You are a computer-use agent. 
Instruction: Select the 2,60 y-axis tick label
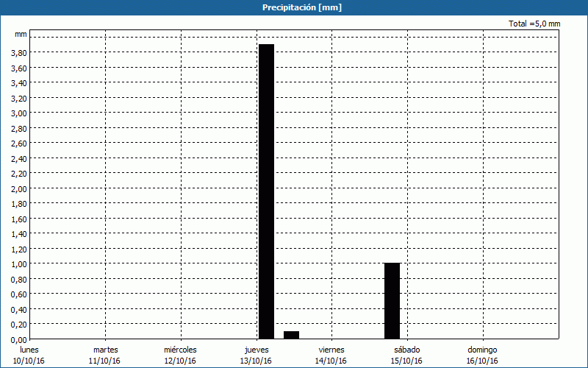(19, 144)
